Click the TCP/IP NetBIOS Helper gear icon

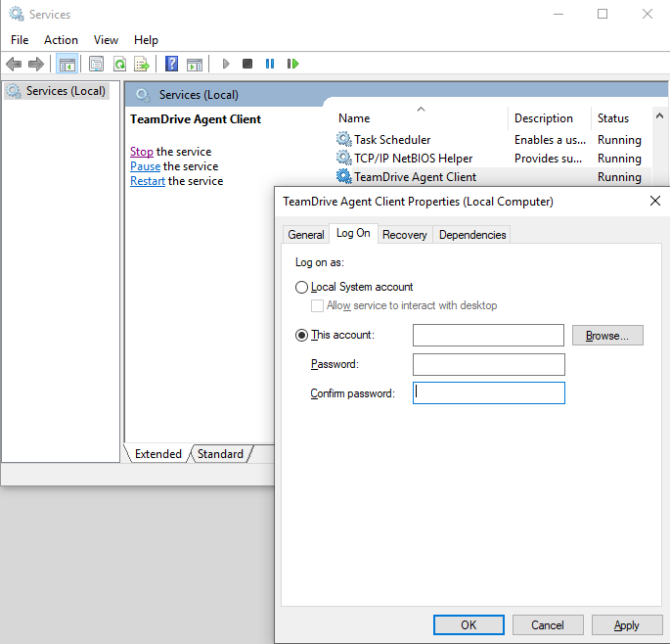click(343, 158)
